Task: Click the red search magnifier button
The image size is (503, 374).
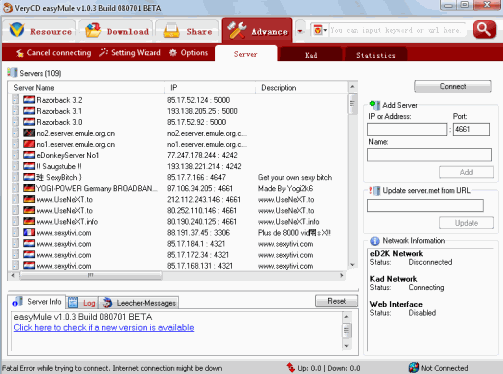Action: [x=484, y=30]
